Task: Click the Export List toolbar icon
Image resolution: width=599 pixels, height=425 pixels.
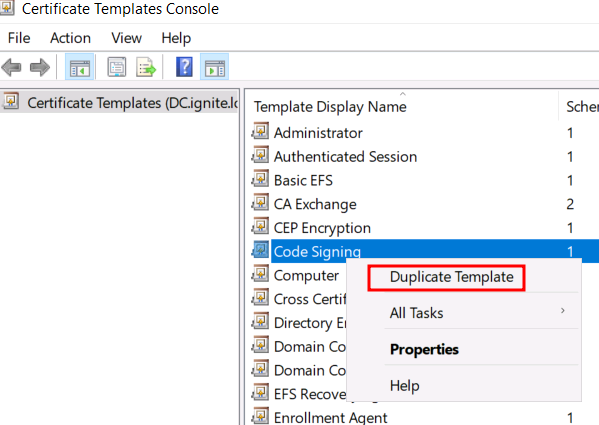Action: [146, 67]
